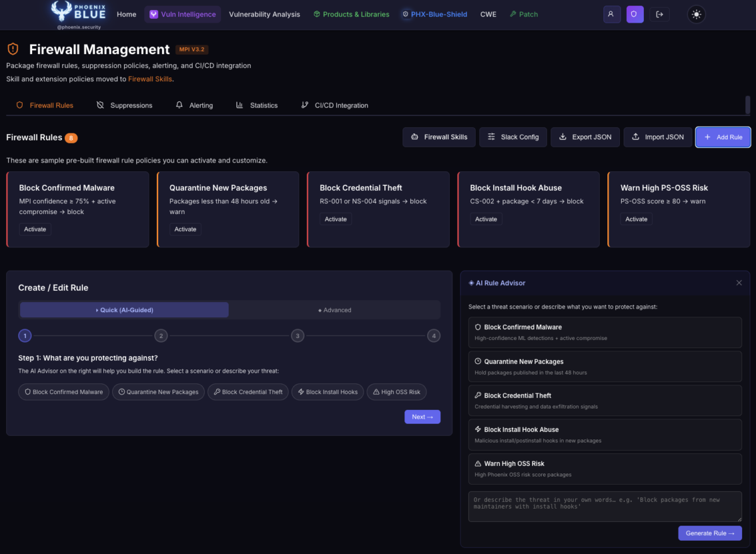Activate the Block Confirmed Malware rule
756x554 pixels.
point(35,229)
